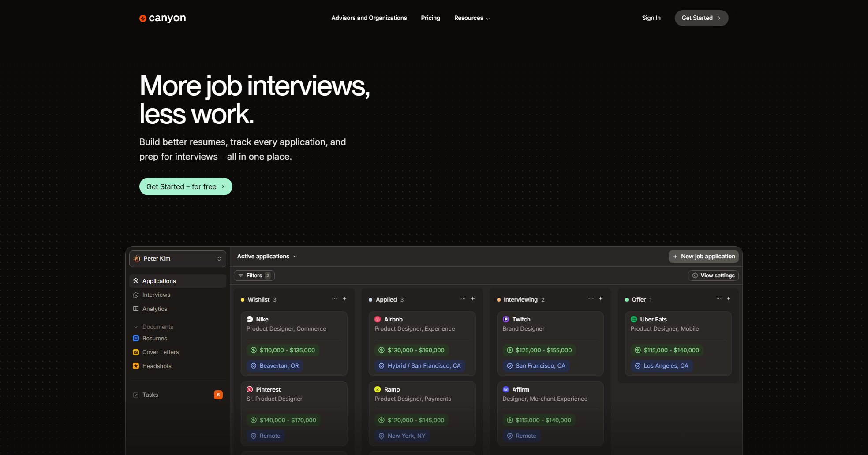Click Beaverton, OR location tag
Screen dimensions: 868x455
pyautogui.click(x=275, y=366)
